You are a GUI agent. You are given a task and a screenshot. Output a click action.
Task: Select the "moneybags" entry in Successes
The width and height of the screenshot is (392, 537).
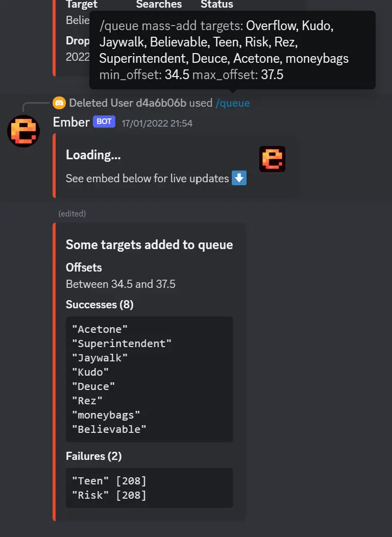coord(106,415)
